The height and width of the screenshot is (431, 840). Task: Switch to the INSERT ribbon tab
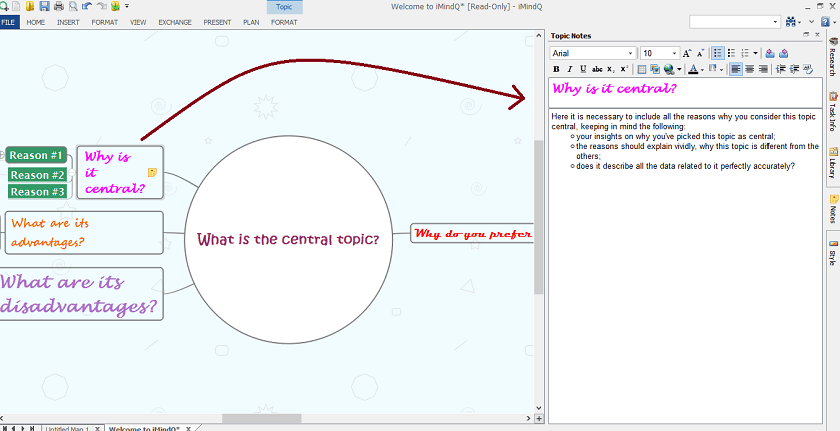(x=68, y=22)
